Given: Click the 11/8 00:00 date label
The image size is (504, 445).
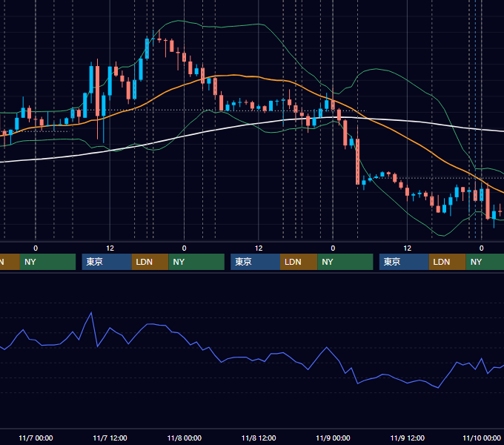Looking at the screenshot, I should [184, 438].
